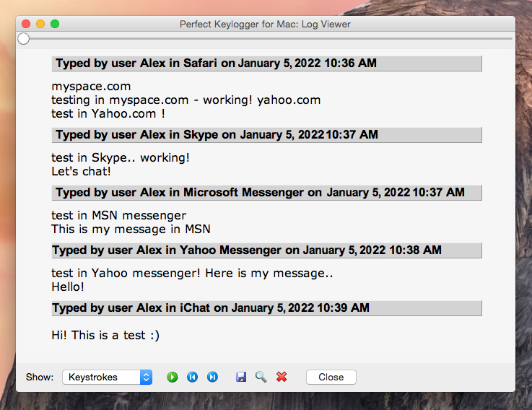Viewport: 532px width, 410px height.
Task: Go to the previous log record
Action: [x=193, y=377]
